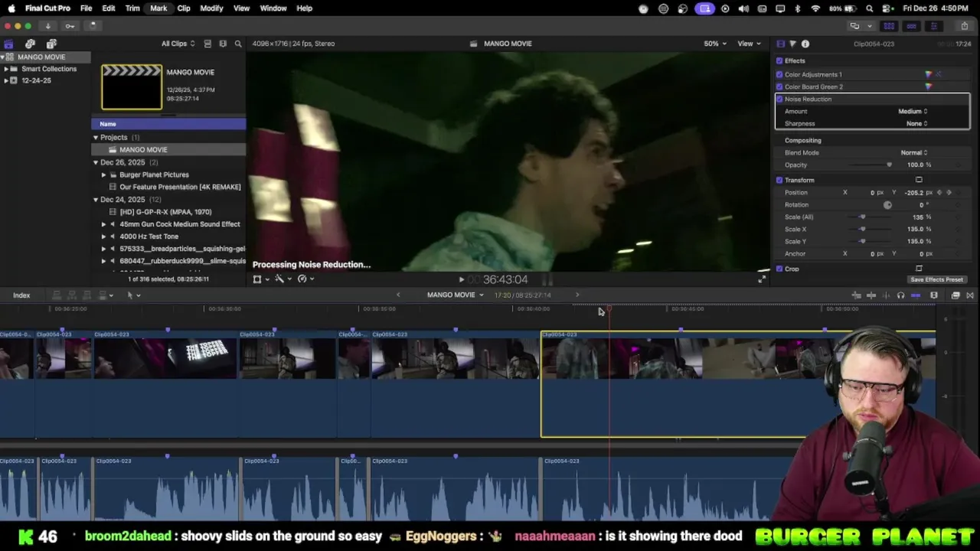Open the Background Tasks indicator

tap(92, 26)
